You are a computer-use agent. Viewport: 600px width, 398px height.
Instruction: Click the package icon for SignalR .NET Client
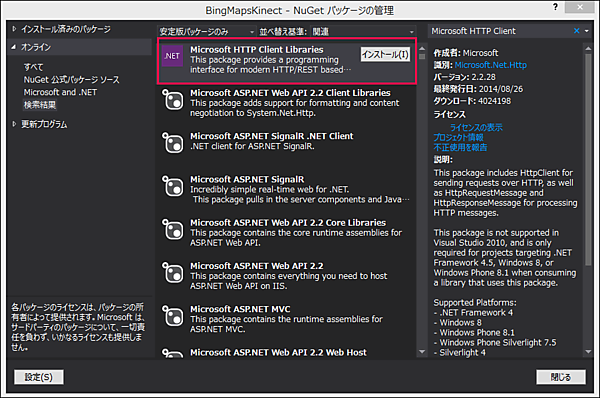click(173, 143)
